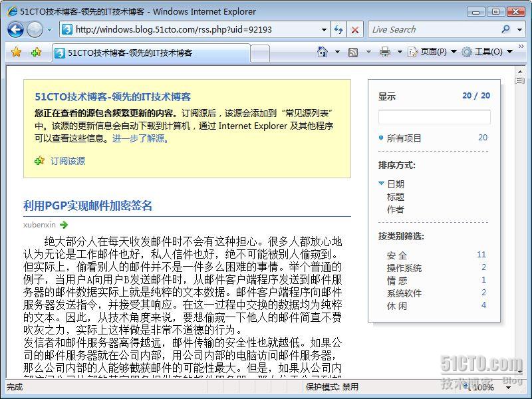Click the 保护模式: 禁用 status text
The width and height of the screenshot is (532, 399).
point(332,387)
